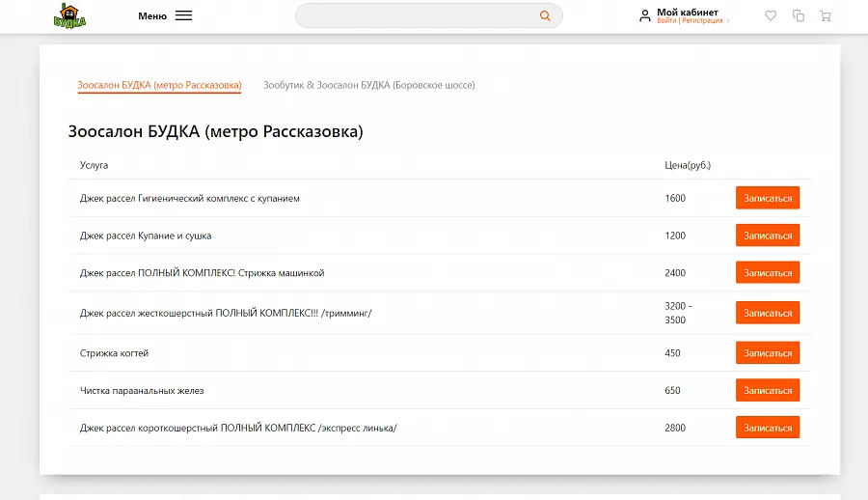Click the price 450

click(672, 353)
